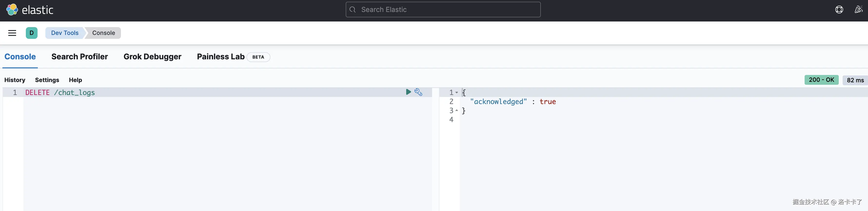Switch to the Search Profiler tab

point(79,57)
